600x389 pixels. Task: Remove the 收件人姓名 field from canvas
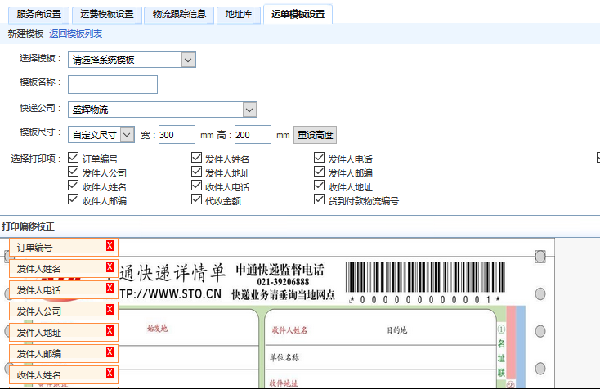[110, 373]
